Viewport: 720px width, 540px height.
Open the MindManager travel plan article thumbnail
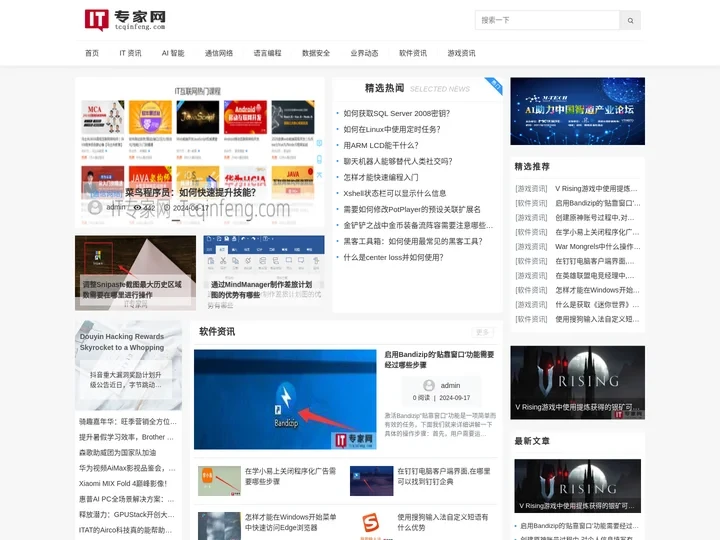click(x=264, y=273)
